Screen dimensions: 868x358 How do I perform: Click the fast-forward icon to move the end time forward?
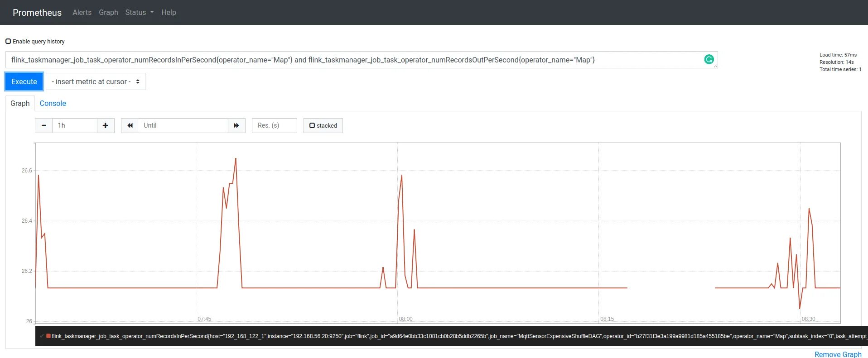[x=236, y=125]
